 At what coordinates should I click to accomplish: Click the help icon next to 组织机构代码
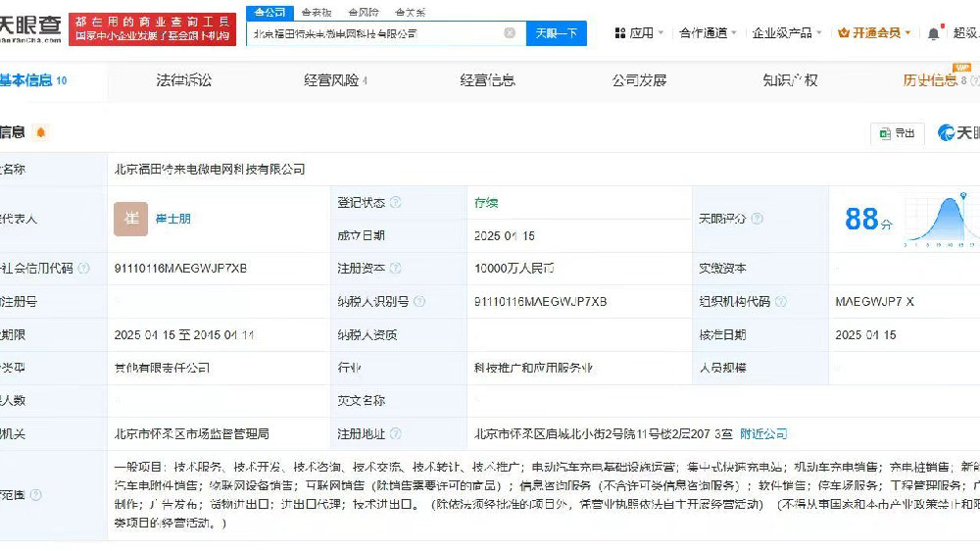click(781, 301)
